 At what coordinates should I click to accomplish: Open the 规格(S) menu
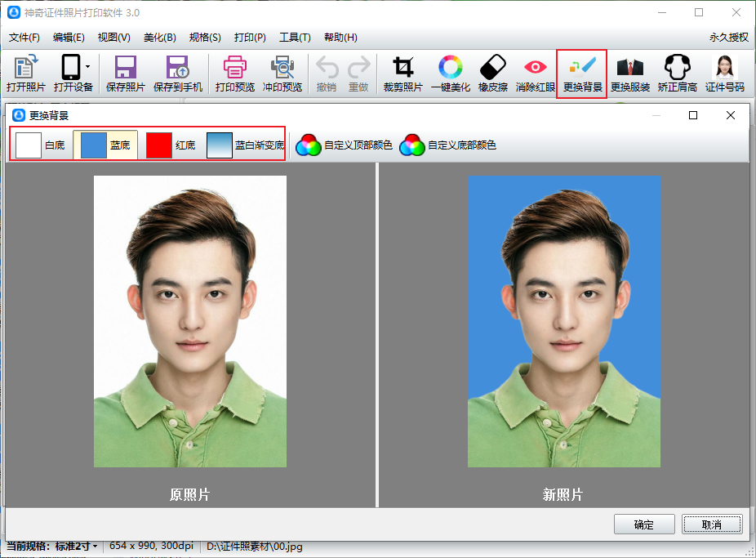point(205,37)
